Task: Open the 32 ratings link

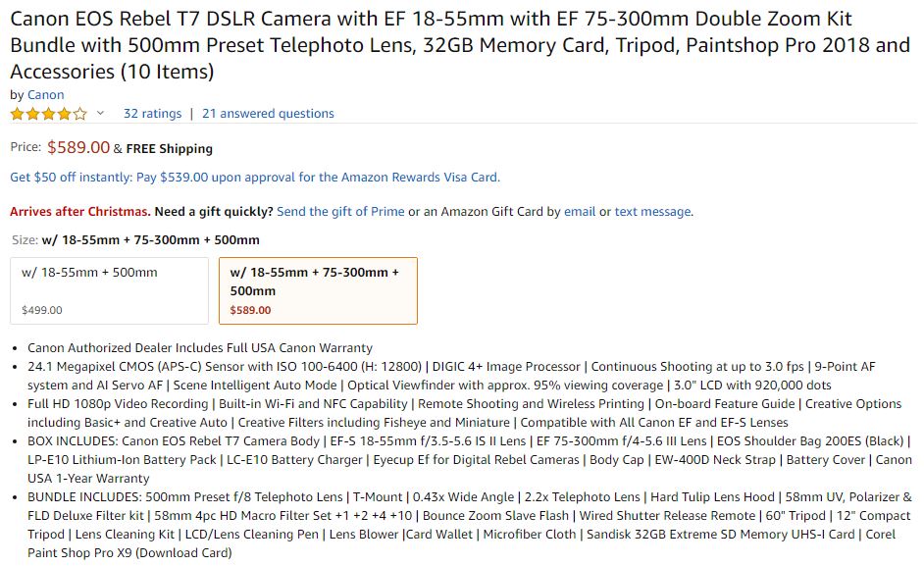Action: 152,114
